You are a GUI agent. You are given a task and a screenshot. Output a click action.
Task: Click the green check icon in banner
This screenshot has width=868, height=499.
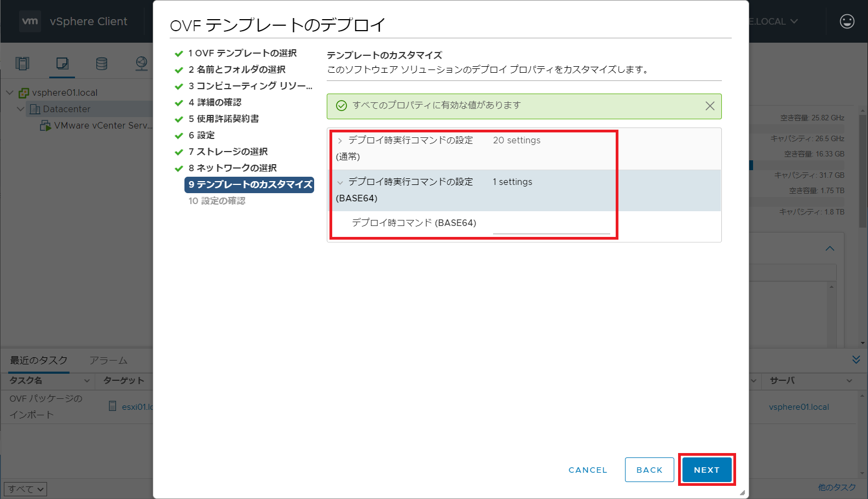342,106
